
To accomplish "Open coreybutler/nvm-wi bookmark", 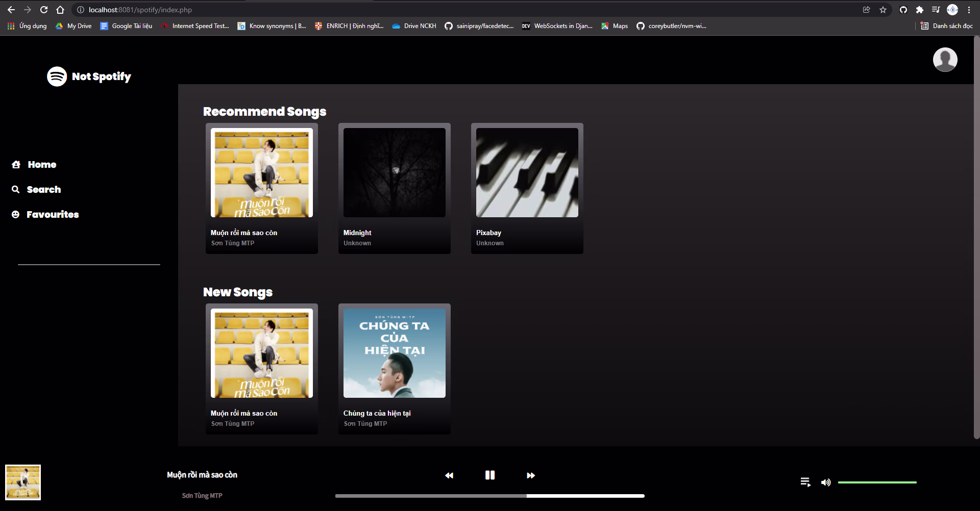I will (671, 26).
